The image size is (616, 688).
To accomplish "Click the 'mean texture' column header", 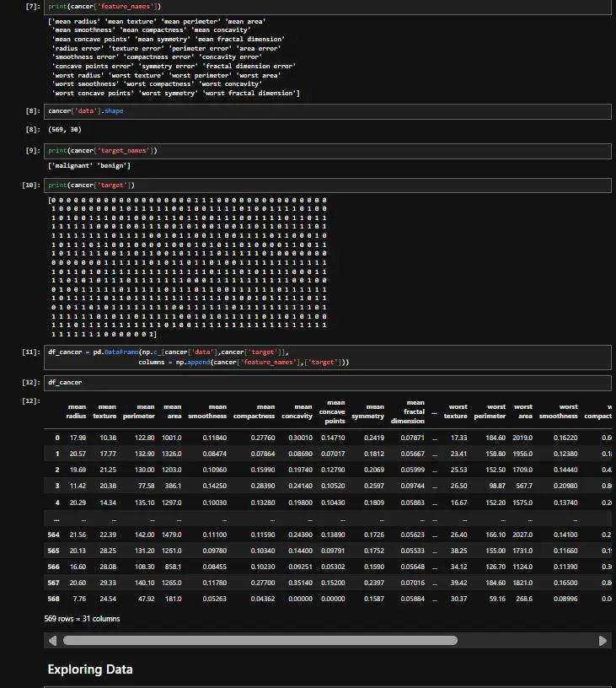I will [x=104, y=411].
